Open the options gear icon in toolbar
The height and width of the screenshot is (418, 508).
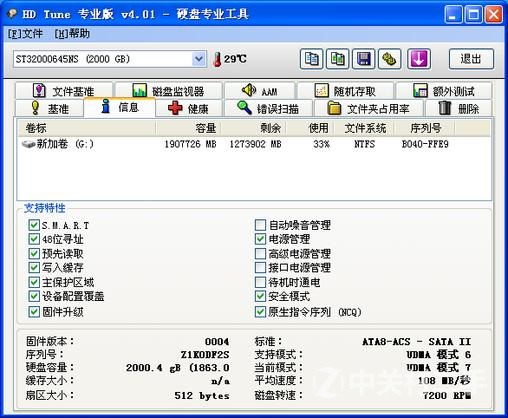389,59
